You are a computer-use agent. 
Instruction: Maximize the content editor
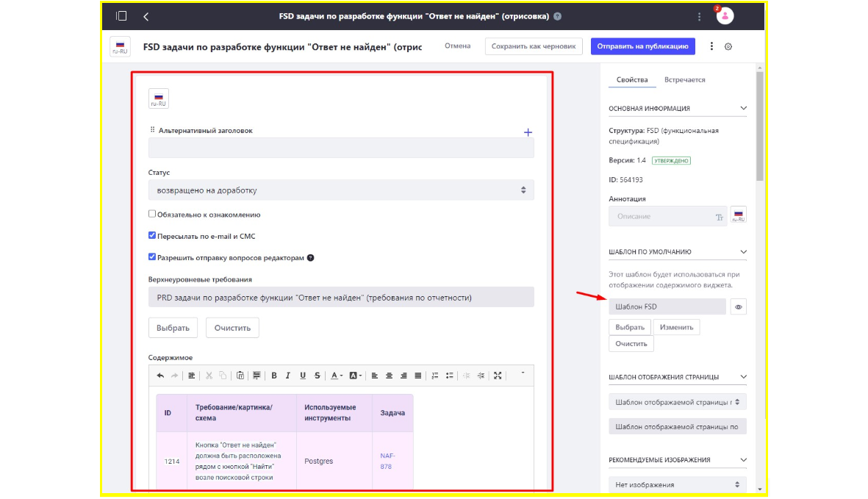(498, 376)
